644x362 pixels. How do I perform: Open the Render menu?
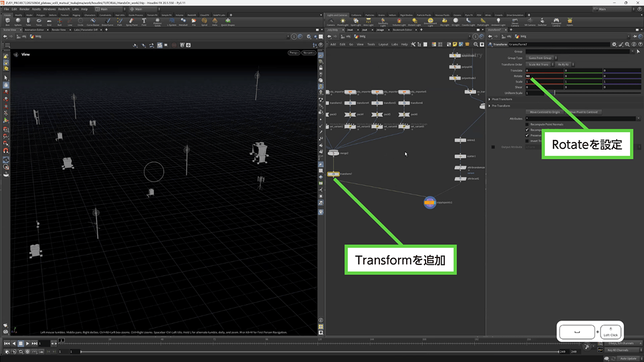(24, 9)
